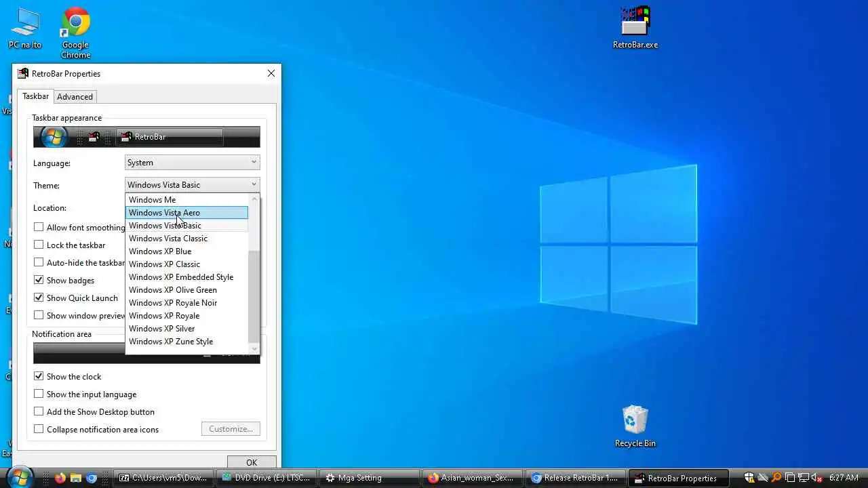This screenshot has width=868, height=488.
Task: Click the overlapping windows tray icon
Action: coord(790,478)
